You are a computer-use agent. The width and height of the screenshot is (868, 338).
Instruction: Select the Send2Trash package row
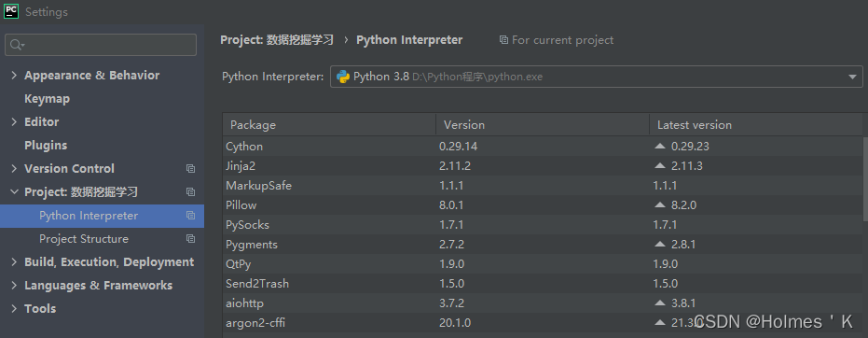pos(543,284)
